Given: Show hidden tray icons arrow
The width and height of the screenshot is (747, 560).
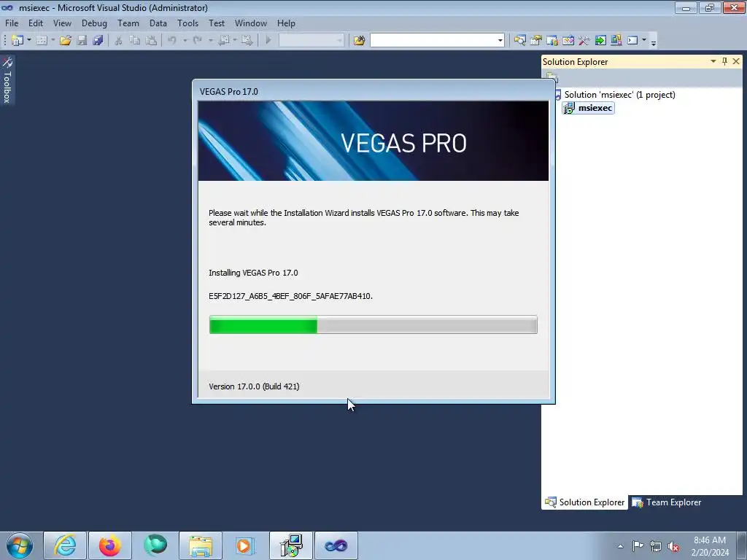Looking at the screenshot, I should pyautogui.click(x=620, y=546).
